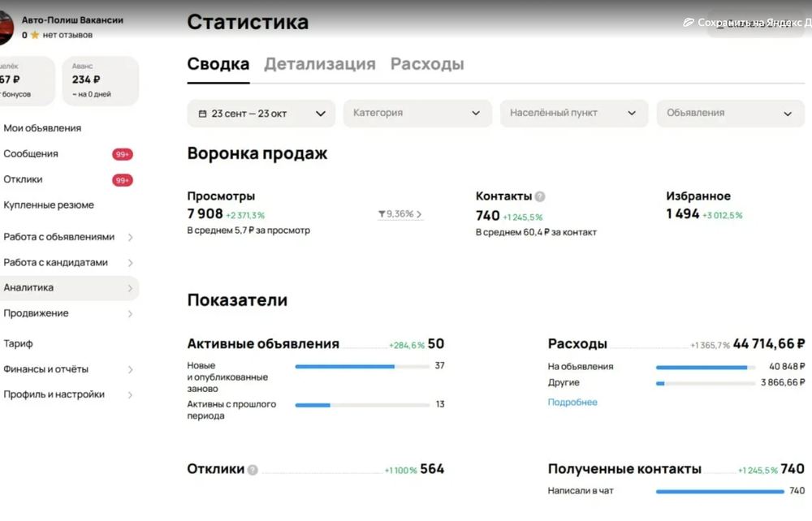Click the Полученные контакты heading
Viewport: 812px width, 521px height.
(624, 469)
